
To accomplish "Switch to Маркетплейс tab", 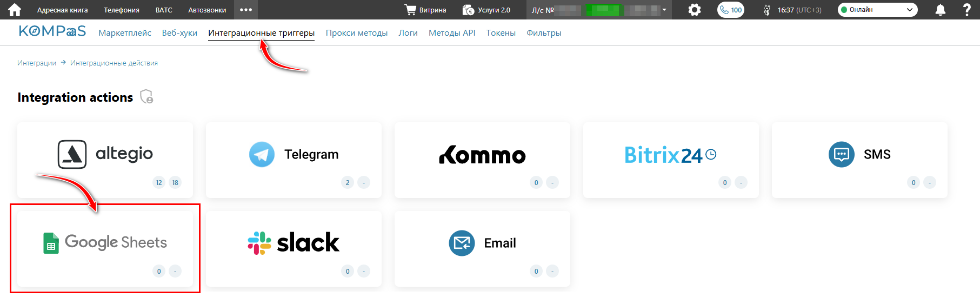I will [125, 33].
